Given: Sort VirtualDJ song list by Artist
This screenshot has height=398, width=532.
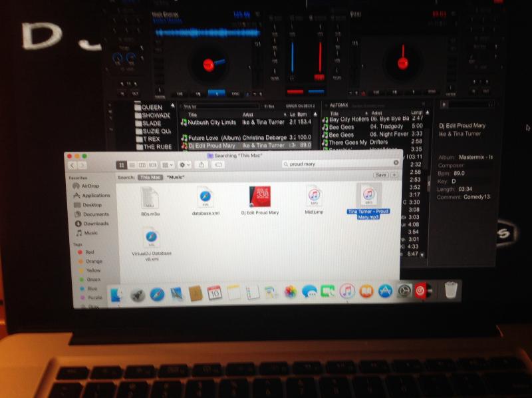Looking at the screenshot, I should click(x=247, y=114).
